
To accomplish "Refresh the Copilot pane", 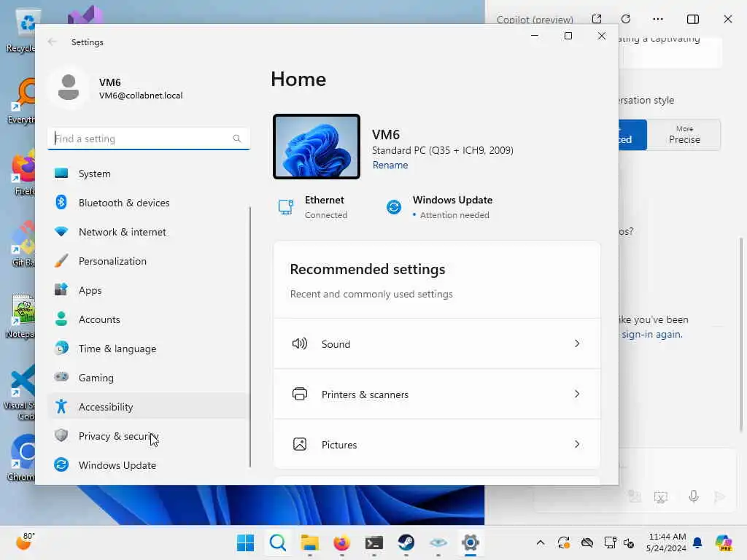I will pos(626,19).
